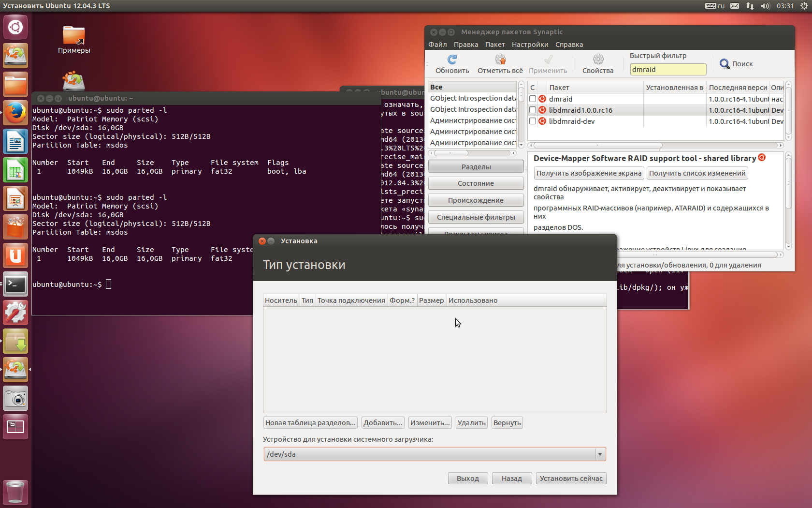Click Удалить partition button
Viewport: 812px width, 508px height.
(471, 423)
